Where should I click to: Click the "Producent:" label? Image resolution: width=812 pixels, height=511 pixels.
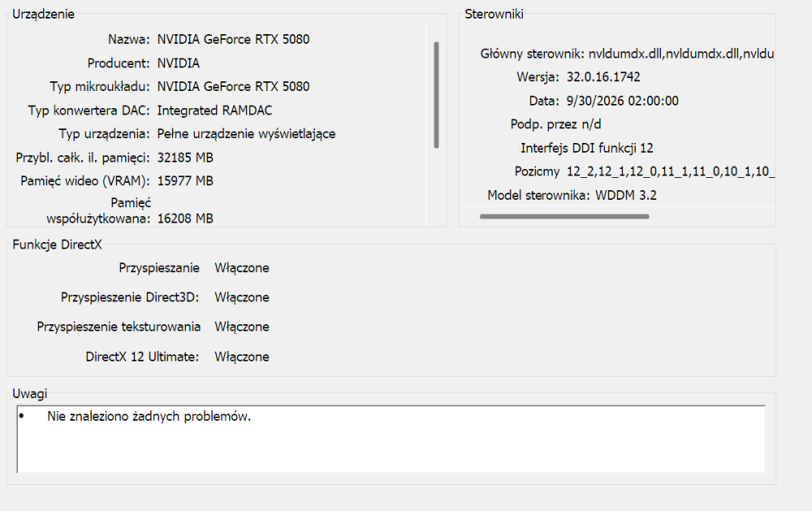(119, 63)
